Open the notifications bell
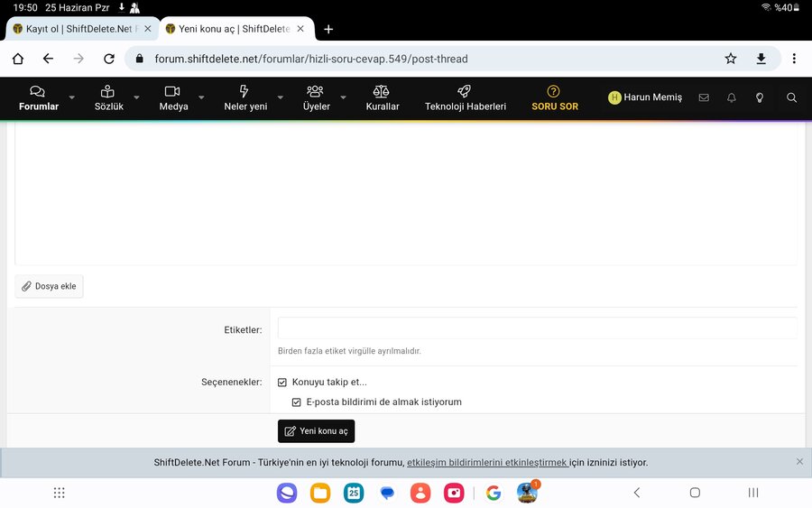812x508 pixels. (x=731, y=97)
